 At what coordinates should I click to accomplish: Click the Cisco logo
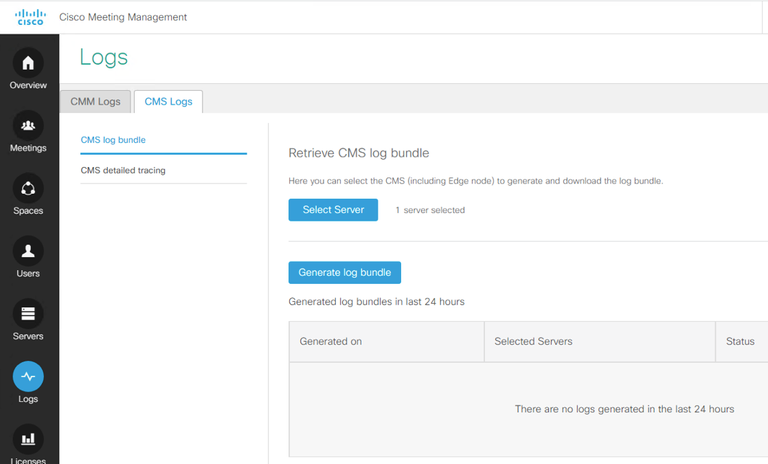pos(30,17)
